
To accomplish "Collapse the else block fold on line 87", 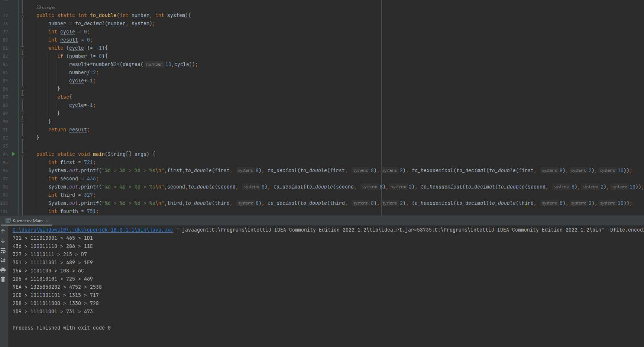I will coord(22,97).
